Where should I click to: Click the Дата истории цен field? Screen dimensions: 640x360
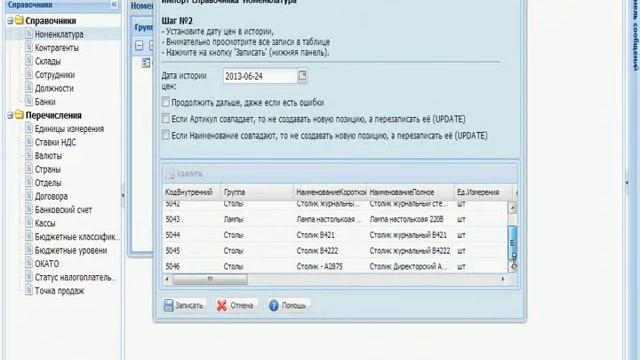pyautogui.click(x=260, y=76)
